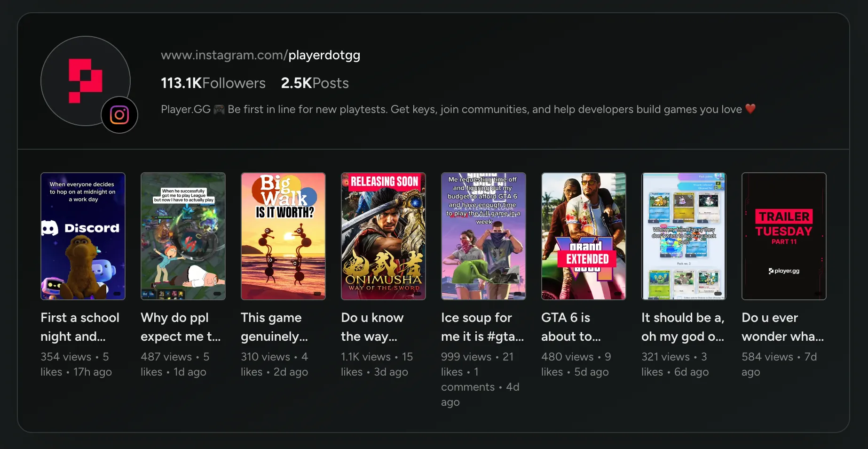Open the Trailer Tuesday Part 11 thumbnail
The image size is (868, 449).
pos(784,236)
